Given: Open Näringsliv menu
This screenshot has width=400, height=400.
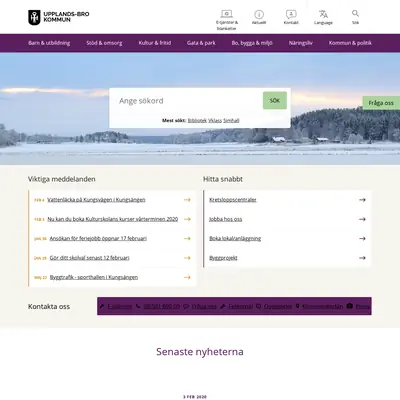Looking at the screenshot, I should (x=301, y=43).
